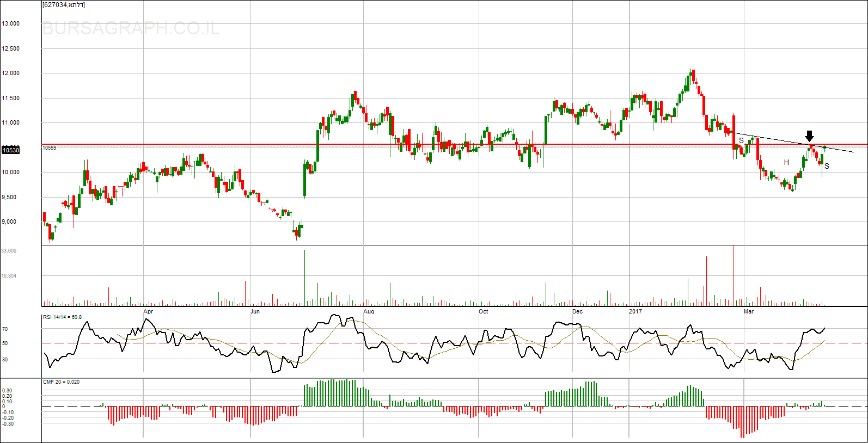Click the 2017 label on time axis
Viewport: 868px width, 443px height.
coord(635,311)
